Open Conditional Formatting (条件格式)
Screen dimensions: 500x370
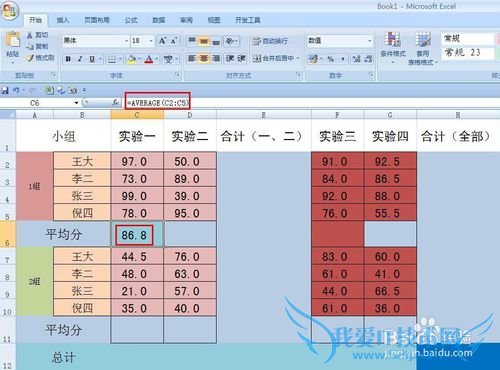393,47
